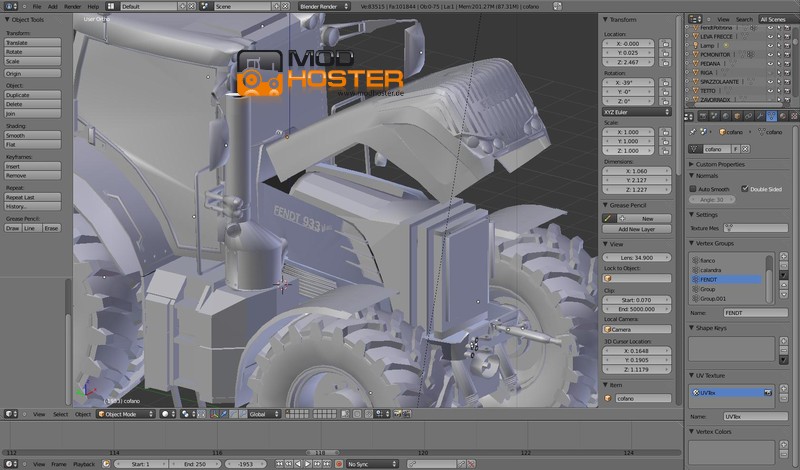Viewport: 800px width, 470px height.
Task: Open the Global orientation dropdown
Action: tap(264, 414)
